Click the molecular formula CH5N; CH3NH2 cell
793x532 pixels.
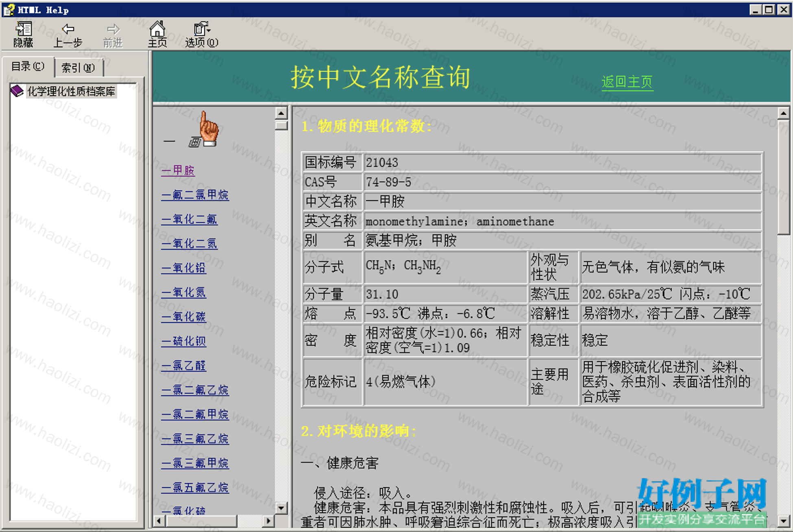point(445,267)
